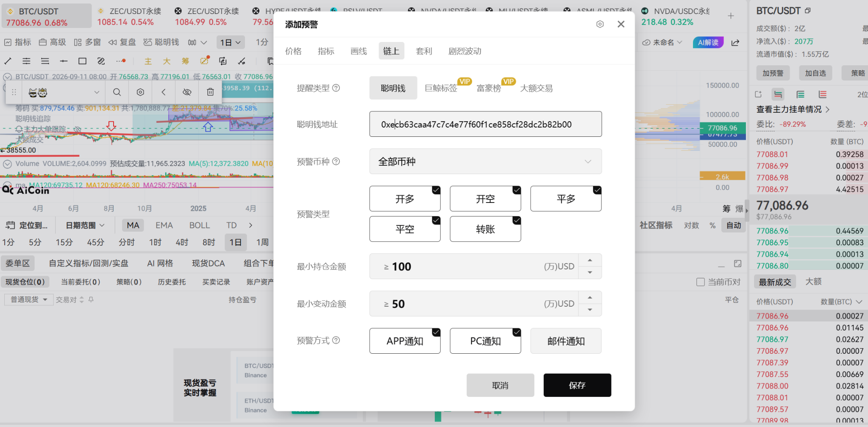Open the 日期范围 dropdown
Screen dimensions: 868x427
pos(85,225)
